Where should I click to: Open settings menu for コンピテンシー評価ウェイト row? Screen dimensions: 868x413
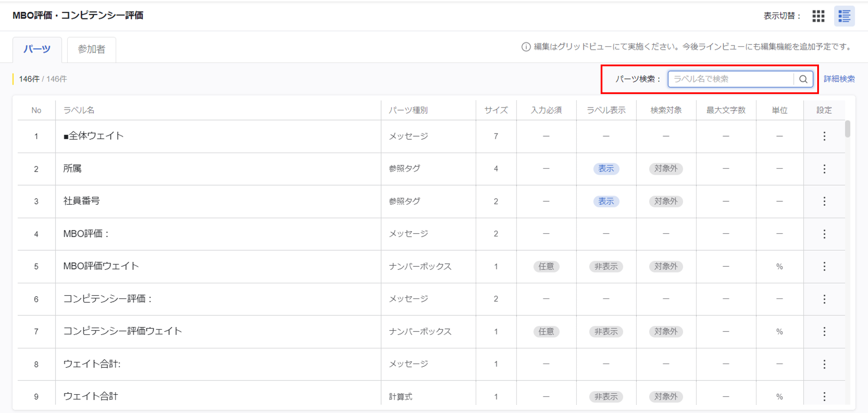824,331
